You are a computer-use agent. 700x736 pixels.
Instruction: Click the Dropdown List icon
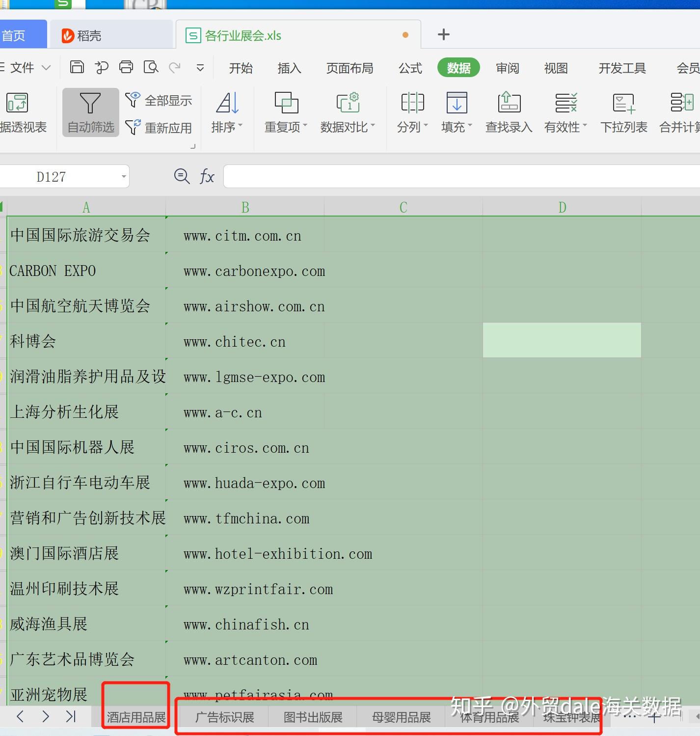[624, 103]
